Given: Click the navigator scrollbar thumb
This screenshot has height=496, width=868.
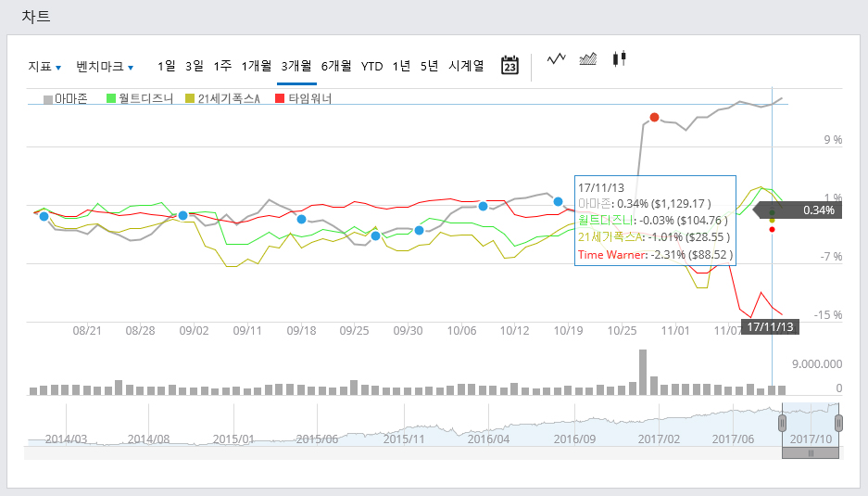Looking at the screenshot, I should (811, 452).
